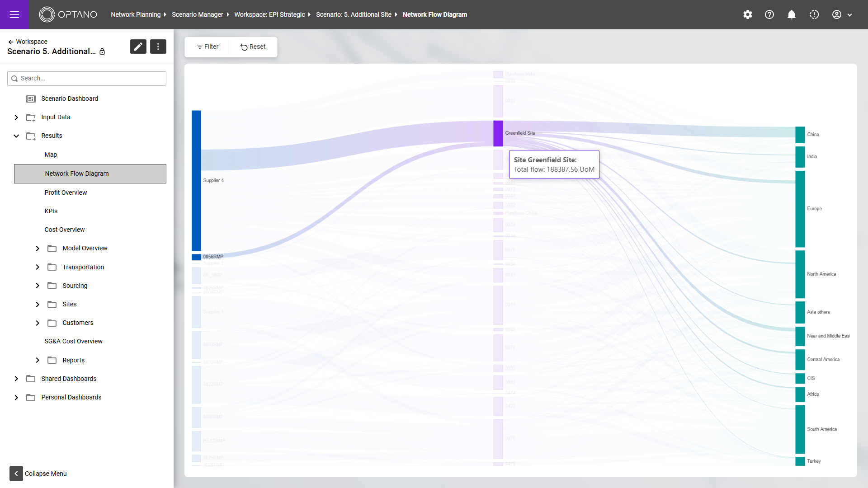This screenshot has width=868, height=488.
Task: Expand the Transportation folder
Action: pos(38,267)
